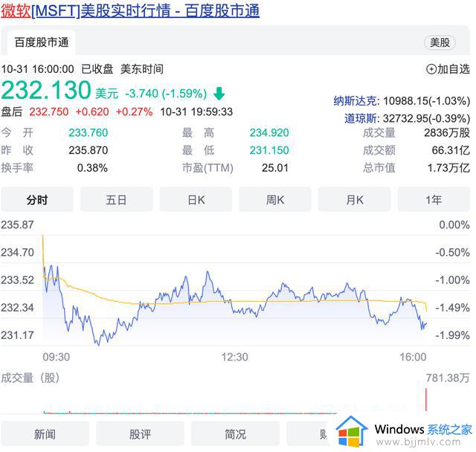Open the 股评 section

coord(140,434)
